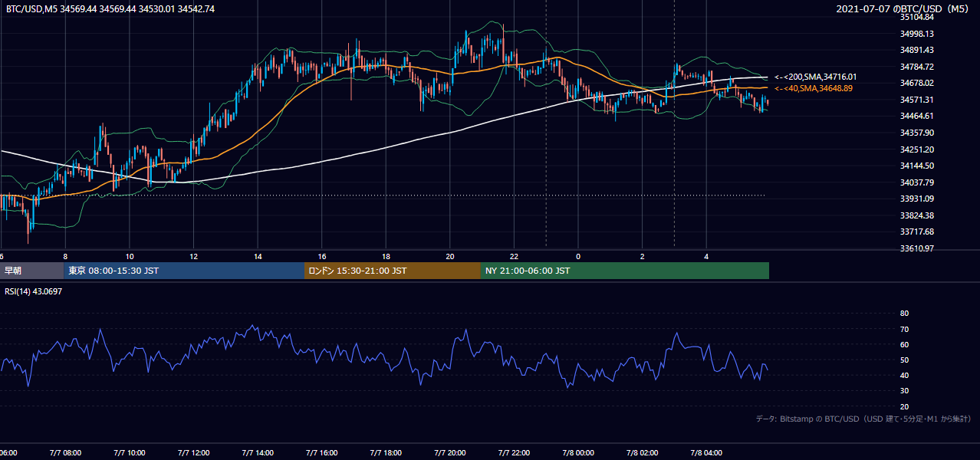Click hour tick 8 under the price chart
980x460 pixels.
(x=65, y=256)
